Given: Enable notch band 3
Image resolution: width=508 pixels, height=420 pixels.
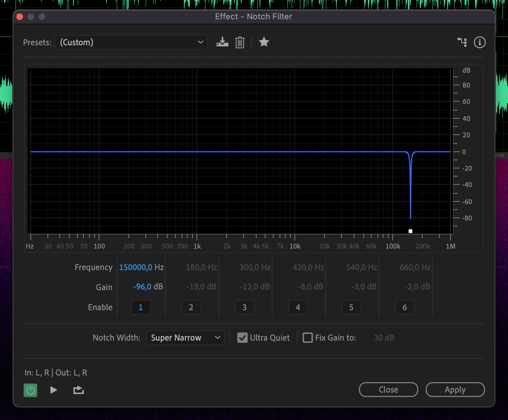Looking at the screenshot, I should point(245,307).
